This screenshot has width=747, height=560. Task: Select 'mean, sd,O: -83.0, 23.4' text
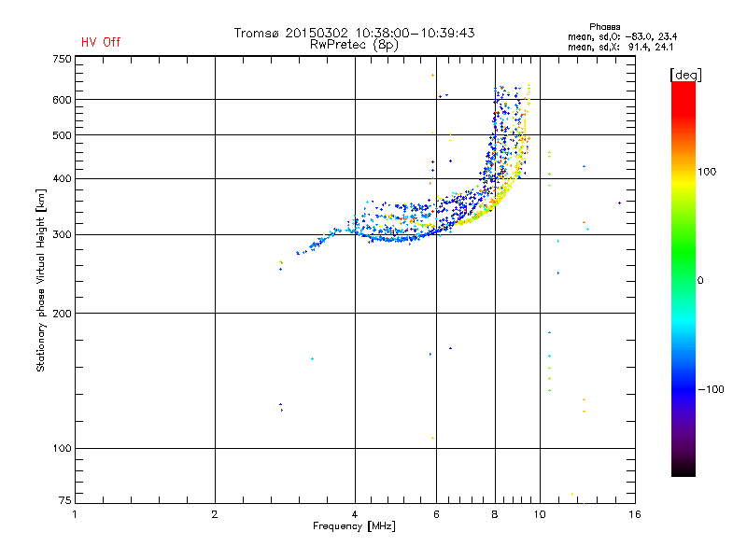(622, 36)
